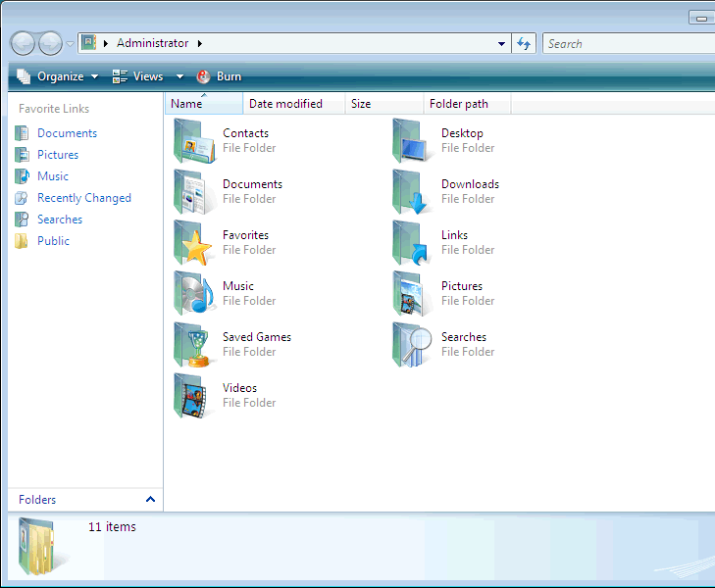The width and height of the screenshot is (715, 588).
Task: Expand the Folders pane chevron
Action: pos(150,500)
